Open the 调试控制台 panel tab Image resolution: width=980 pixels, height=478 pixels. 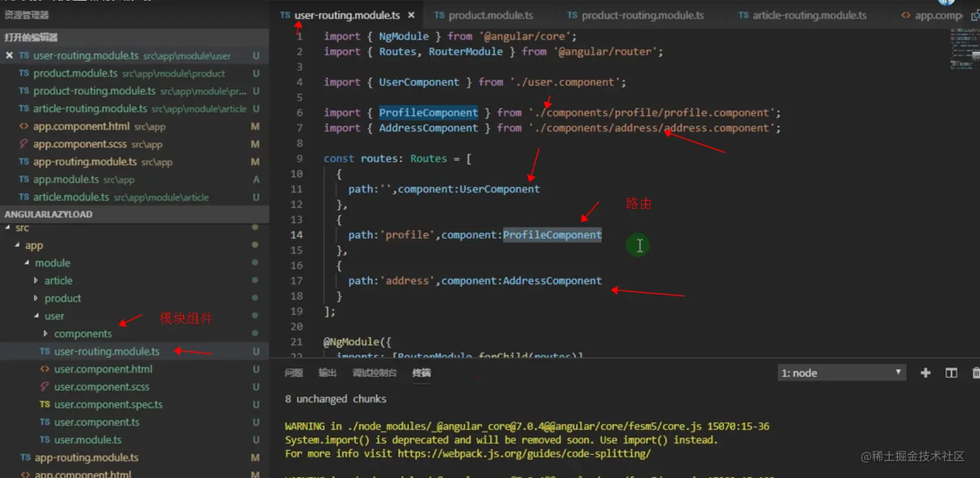375,373
